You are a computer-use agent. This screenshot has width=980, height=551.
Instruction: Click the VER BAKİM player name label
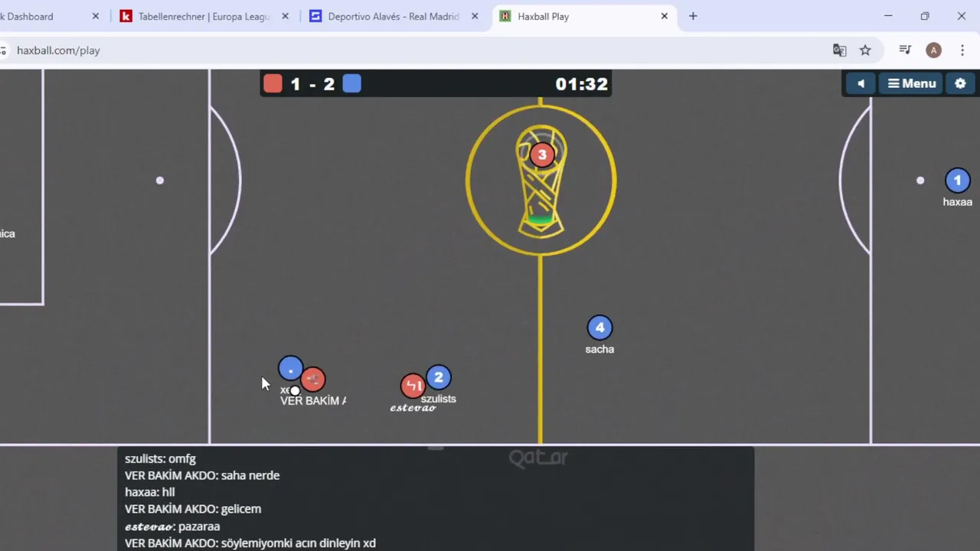313,401
